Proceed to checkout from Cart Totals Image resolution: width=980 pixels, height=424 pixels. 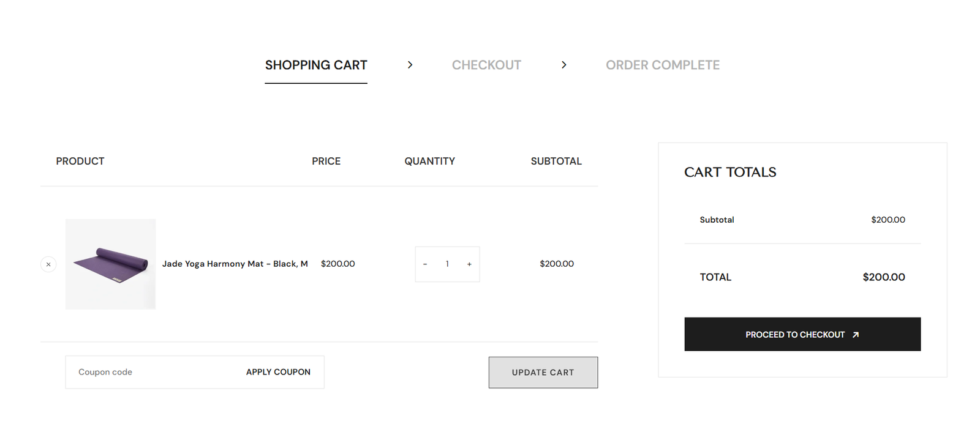795,335
